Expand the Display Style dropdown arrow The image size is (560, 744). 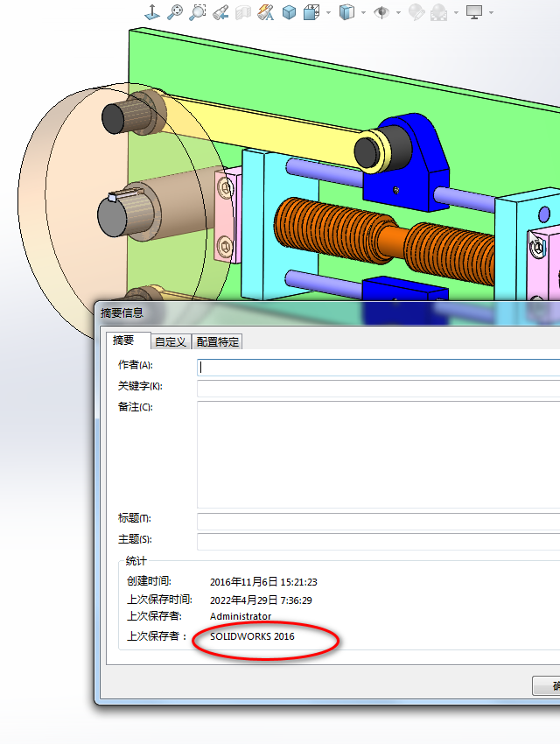click(364, 13)
